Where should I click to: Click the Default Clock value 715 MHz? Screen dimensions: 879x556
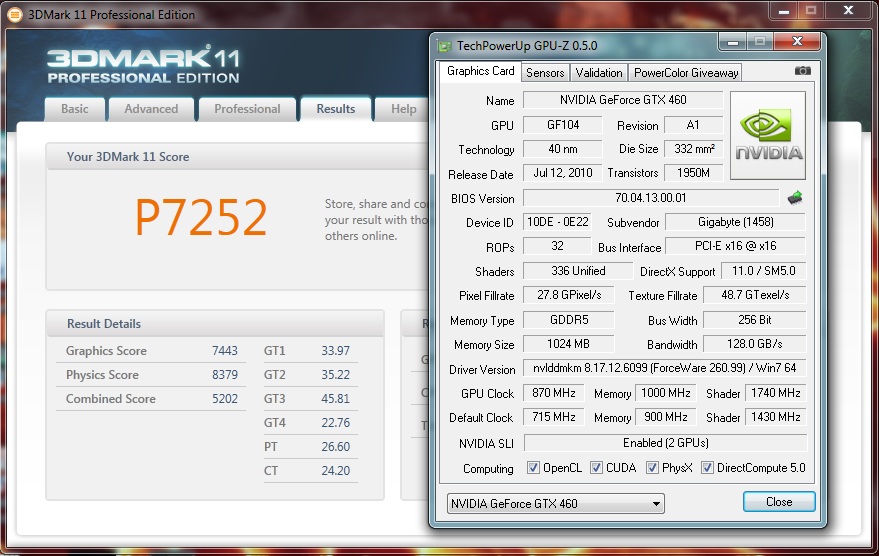pyautogui.click(x=553, y=417)
